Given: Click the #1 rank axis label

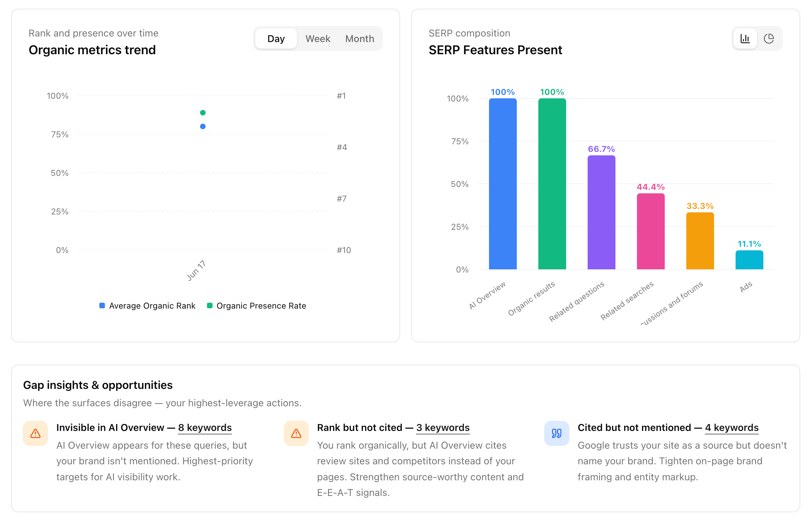Looking at the screenshot, I should pos(341,96).
